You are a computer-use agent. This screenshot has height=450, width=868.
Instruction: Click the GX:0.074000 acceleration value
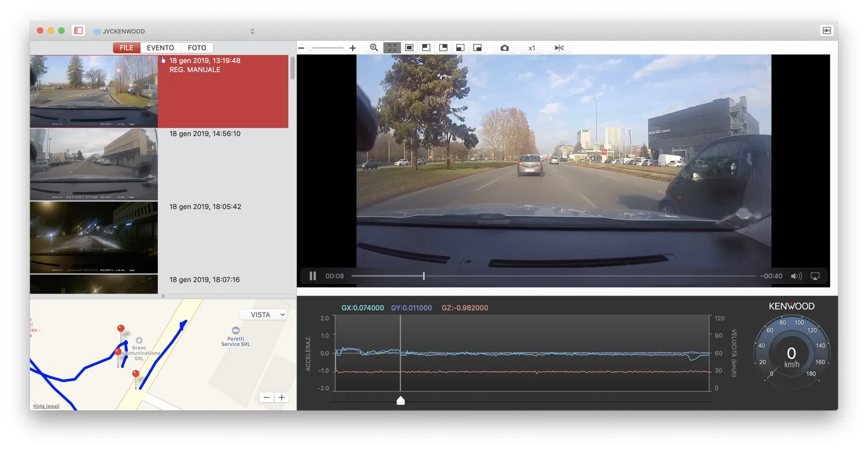[362, 308]
